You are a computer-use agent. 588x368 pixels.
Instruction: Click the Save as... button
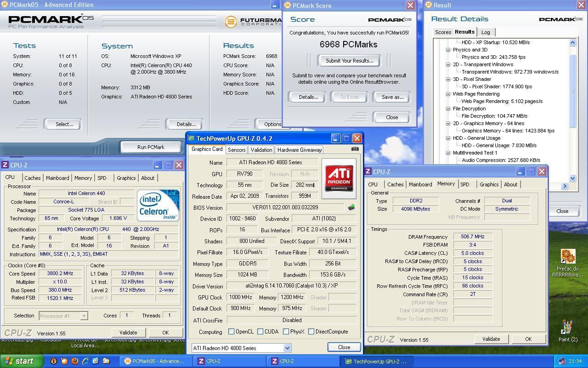tap(392, 97)
